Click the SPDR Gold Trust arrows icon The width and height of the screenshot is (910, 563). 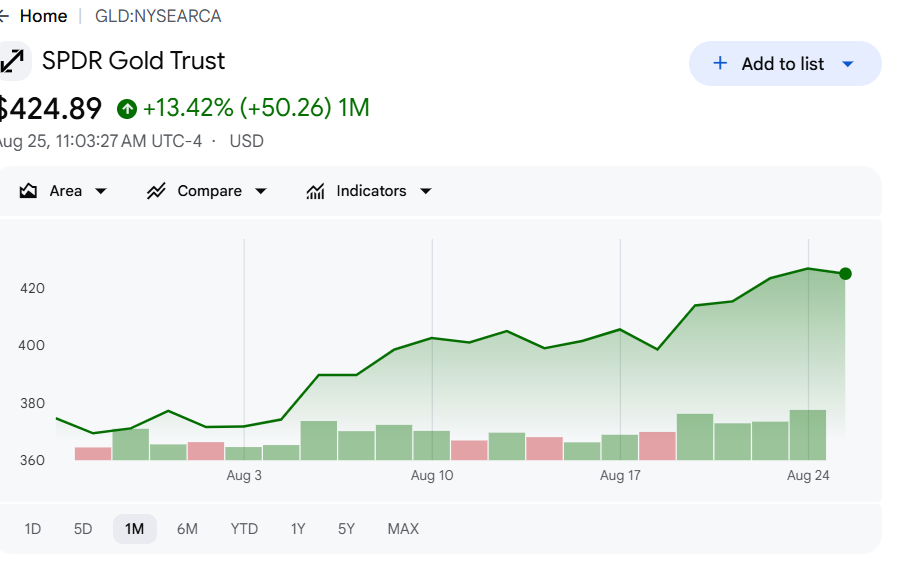(12, 61)
